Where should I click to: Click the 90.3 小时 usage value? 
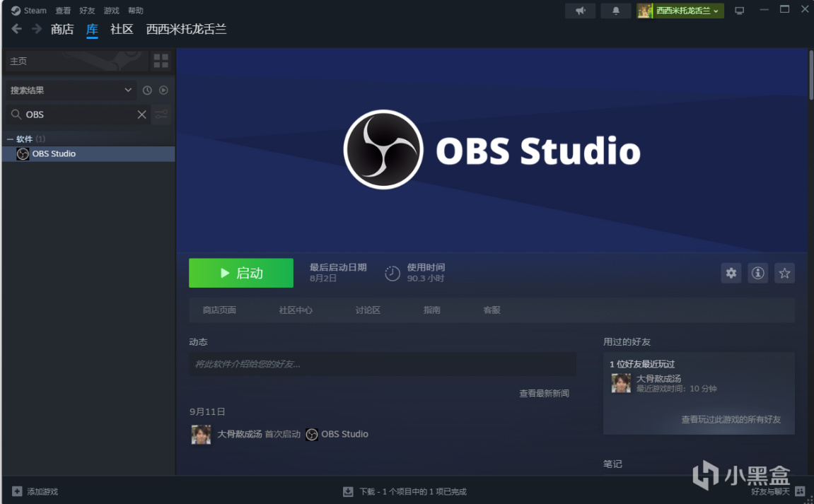[x=425, y=279]
